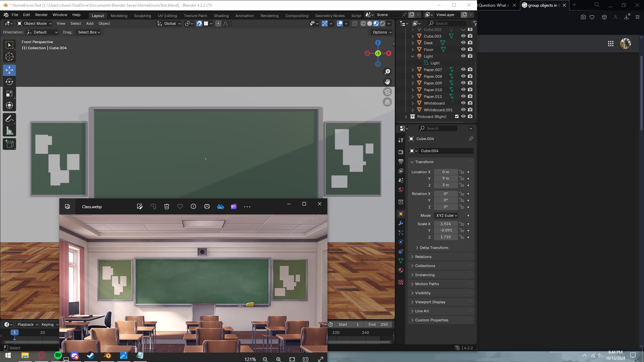Disable render visibility for Paper.008
Image resolution: width=644 pixels, height=362 pixels.
[x=470, y=76]
